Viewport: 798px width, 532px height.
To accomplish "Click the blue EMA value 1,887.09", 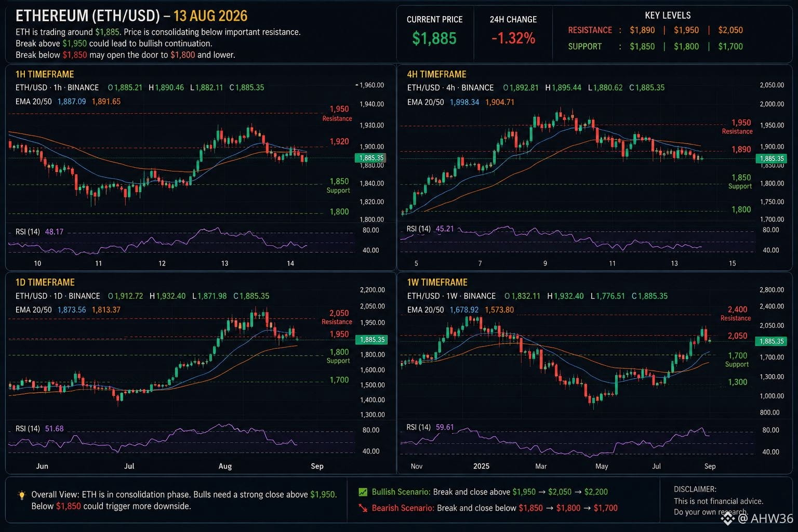I will click(72, 101).
